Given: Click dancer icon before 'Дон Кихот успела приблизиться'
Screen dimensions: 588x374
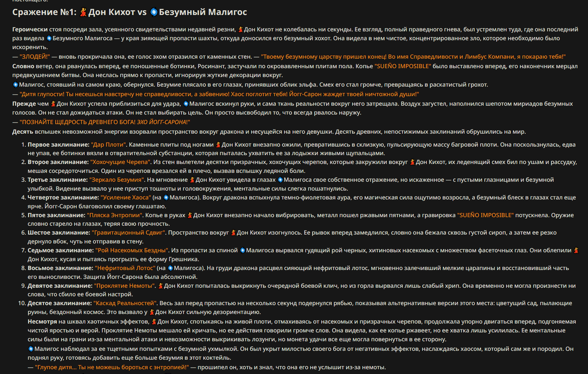Looking at the screenshot, I should point(53,104).
